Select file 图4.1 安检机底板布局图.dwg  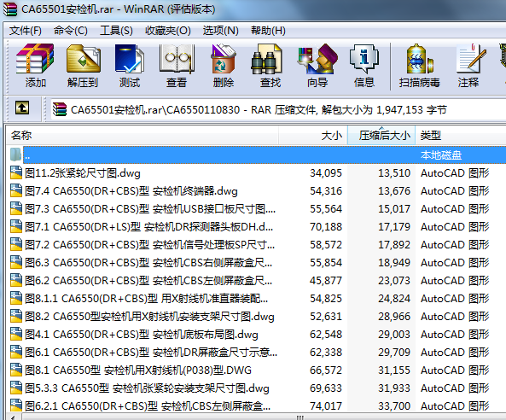[142, 335]
